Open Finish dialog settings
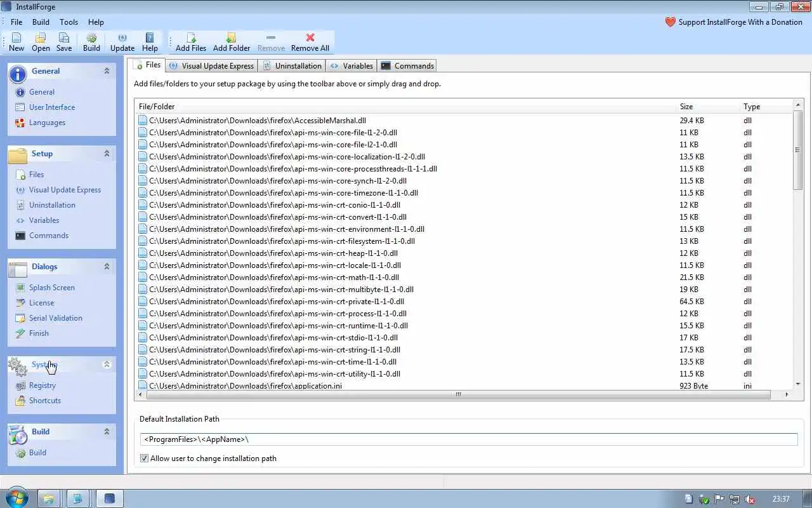812x508 pixels. (39, 333)
